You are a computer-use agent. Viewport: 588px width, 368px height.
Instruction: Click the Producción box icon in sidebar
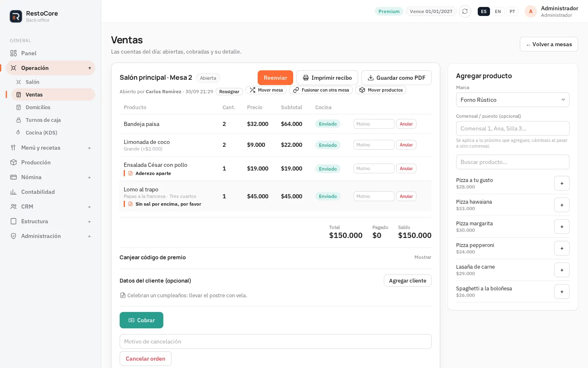13,162
